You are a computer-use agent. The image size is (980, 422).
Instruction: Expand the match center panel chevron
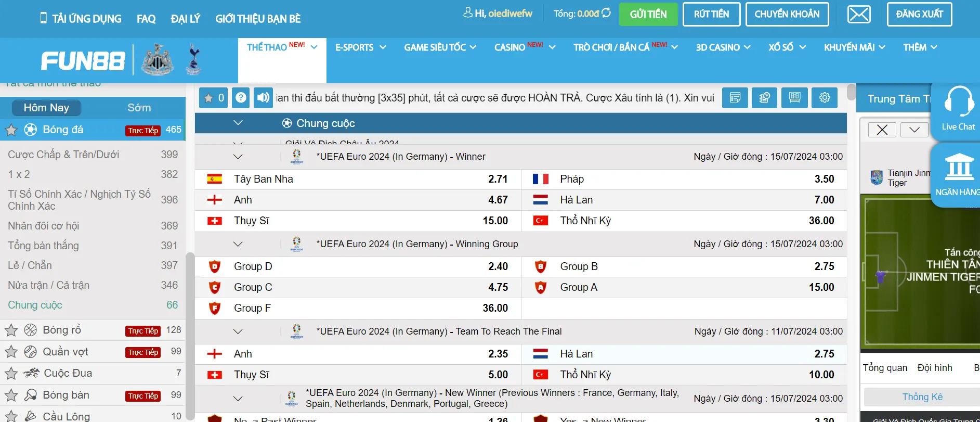914,130
